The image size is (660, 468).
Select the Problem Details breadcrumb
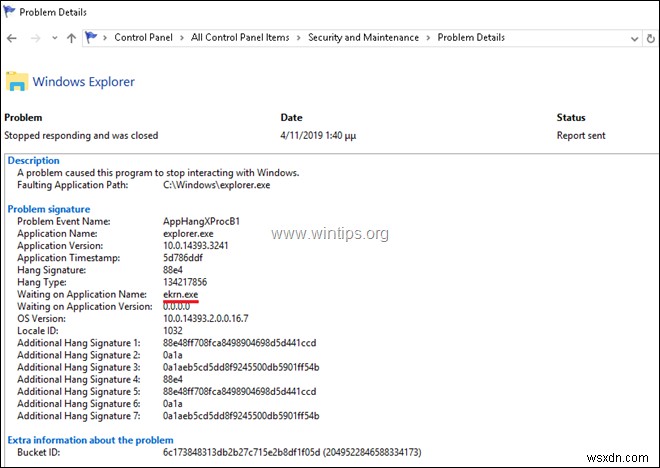(x=471, y=38)
